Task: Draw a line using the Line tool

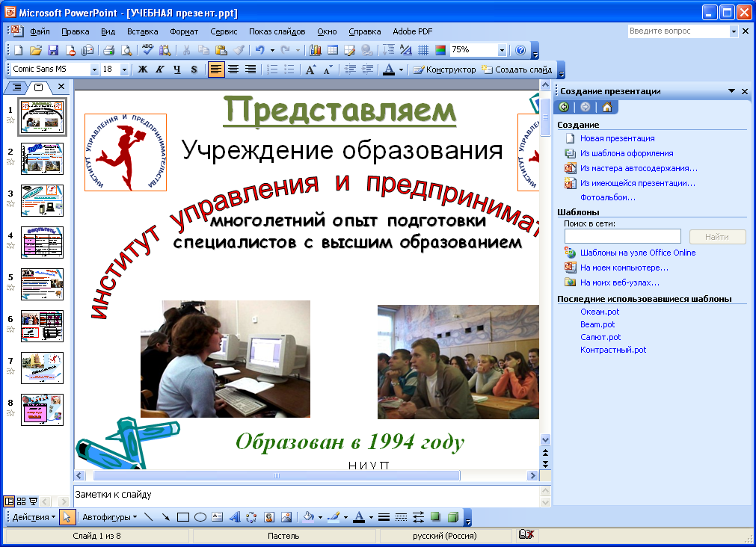Action: (x=149, y=517)
